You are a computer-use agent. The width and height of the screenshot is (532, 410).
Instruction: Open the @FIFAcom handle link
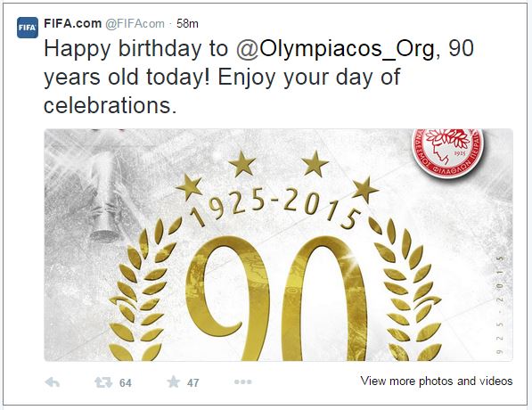pos(135,24)
